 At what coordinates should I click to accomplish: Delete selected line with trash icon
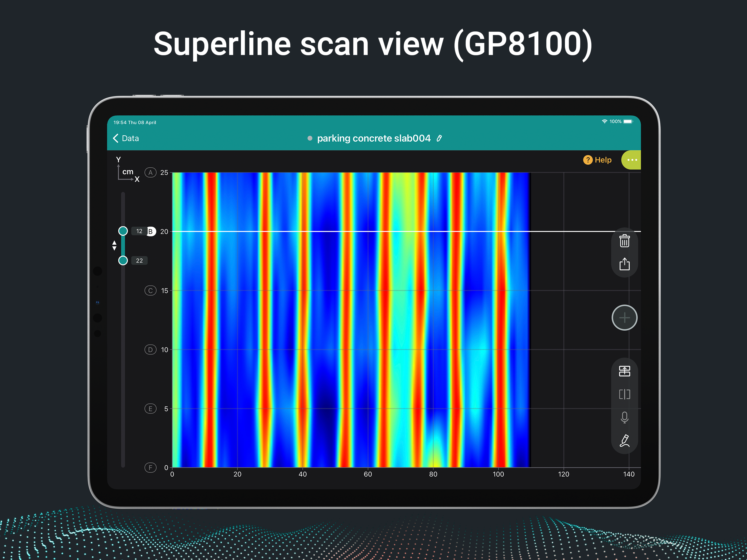625,241
